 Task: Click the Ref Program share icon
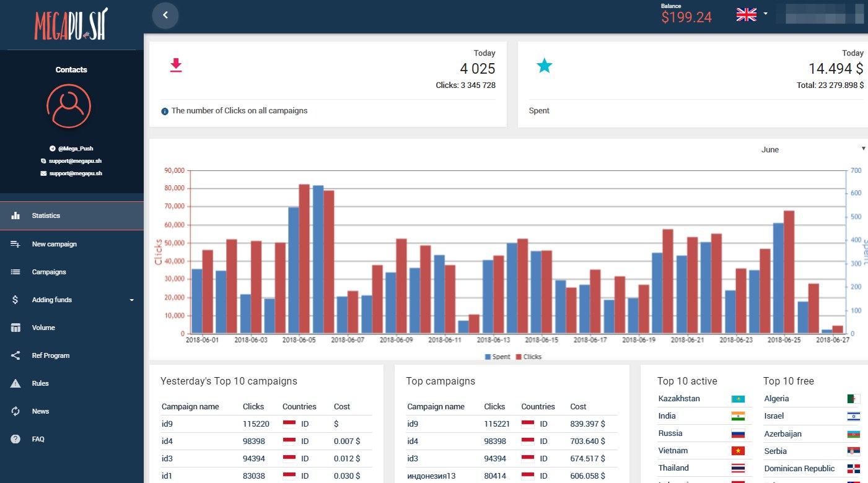tap(16, 355)
